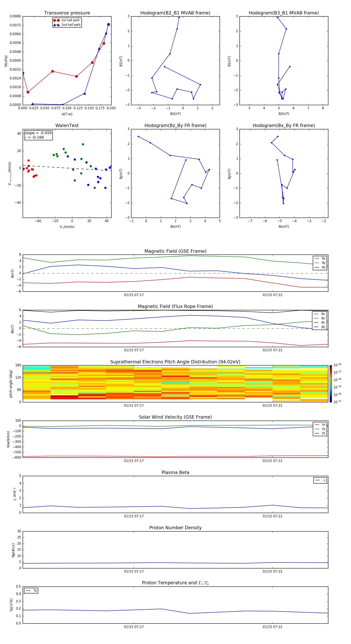
Task: Click the "Bx'" legend entry in Flux Rope plot
Action: click(320, 314)
